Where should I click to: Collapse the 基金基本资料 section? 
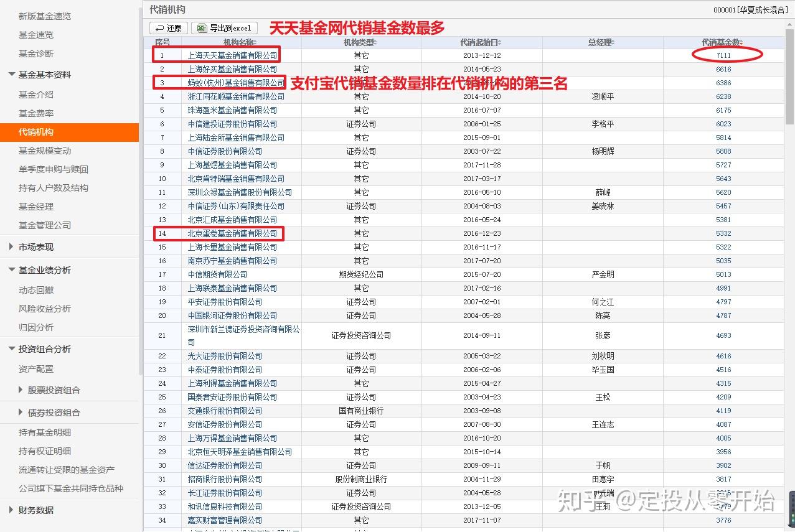[40, 75]
